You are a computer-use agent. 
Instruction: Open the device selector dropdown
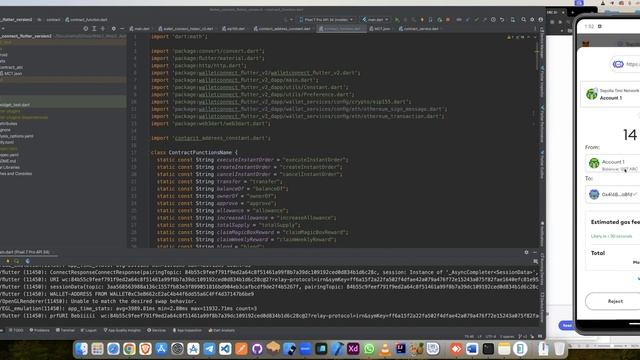tap(326, 20)
